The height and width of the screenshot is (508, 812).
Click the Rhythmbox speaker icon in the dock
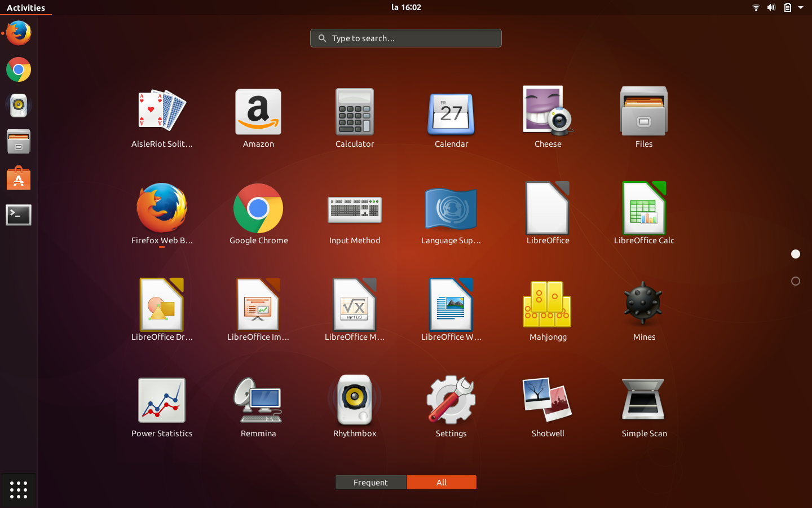19,106
